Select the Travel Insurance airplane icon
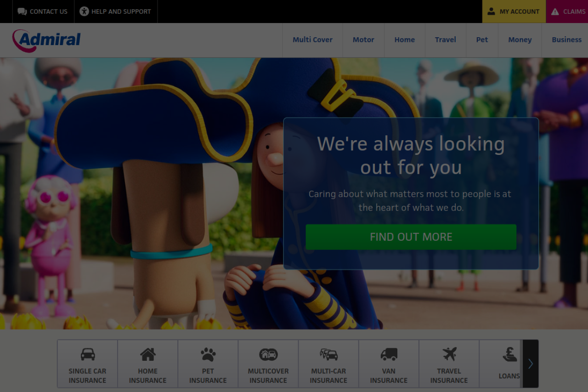This screenshot has width=588, height=392. tap(449, 354)
